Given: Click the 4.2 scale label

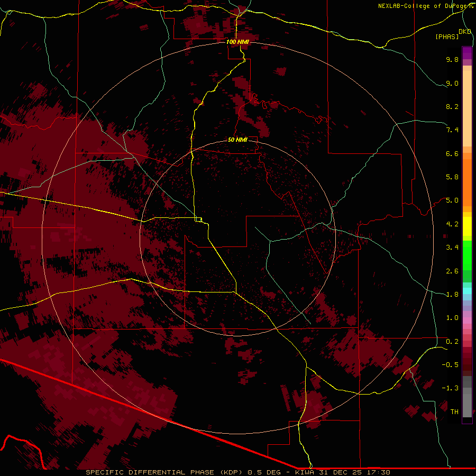Looking at the screenshot, I should pos(452,224).
